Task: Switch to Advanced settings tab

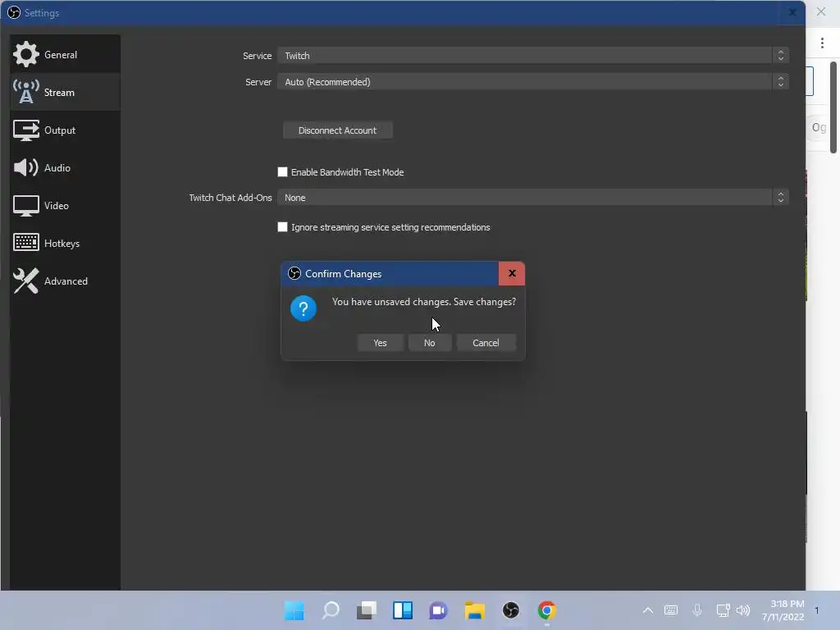Action: pyautogui.click(x=65, y=281)
